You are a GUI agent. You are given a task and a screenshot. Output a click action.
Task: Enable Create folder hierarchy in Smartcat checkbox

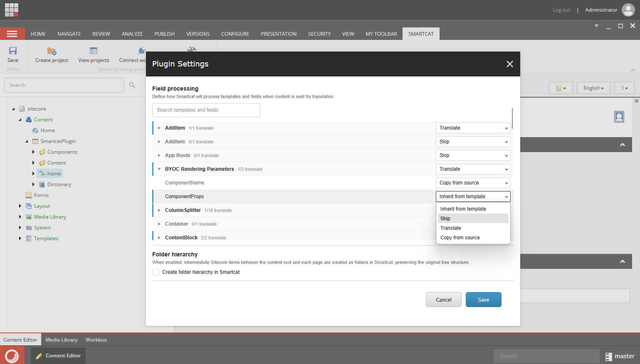pyautogui.click(x=156, y=272)
